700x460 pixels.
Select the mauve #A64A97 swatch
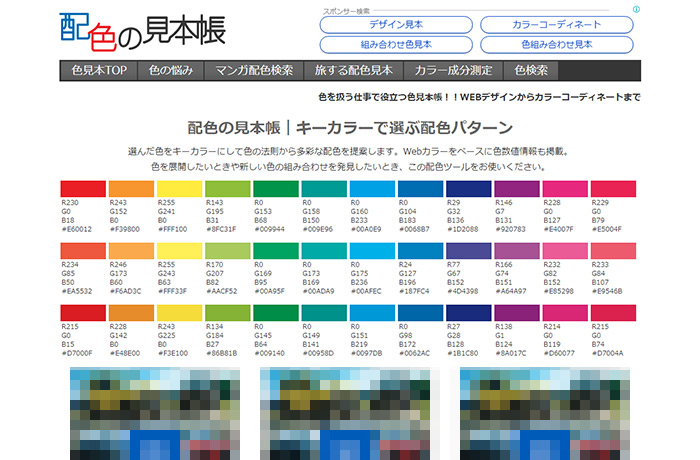click(517, 251)
